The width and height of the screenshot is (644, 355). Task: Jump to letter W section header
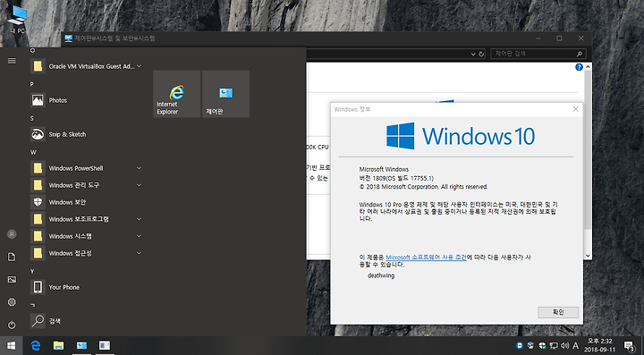33,152
